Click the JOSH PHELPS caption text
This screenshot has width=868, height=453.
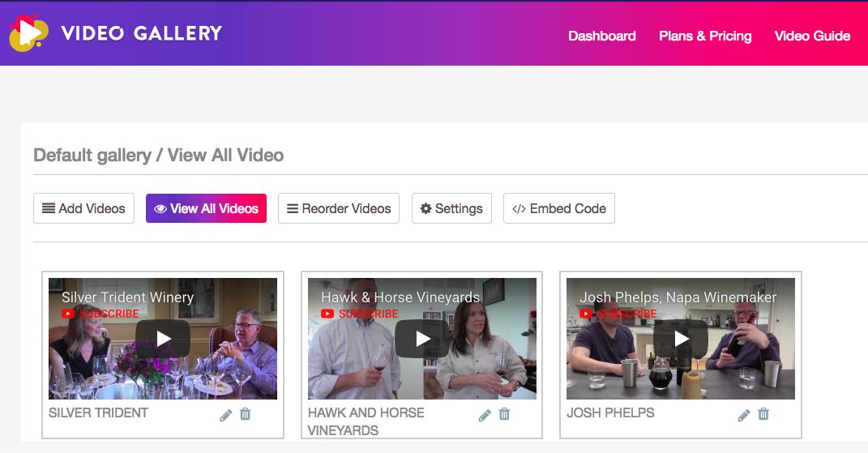click(x=610, y=413)
